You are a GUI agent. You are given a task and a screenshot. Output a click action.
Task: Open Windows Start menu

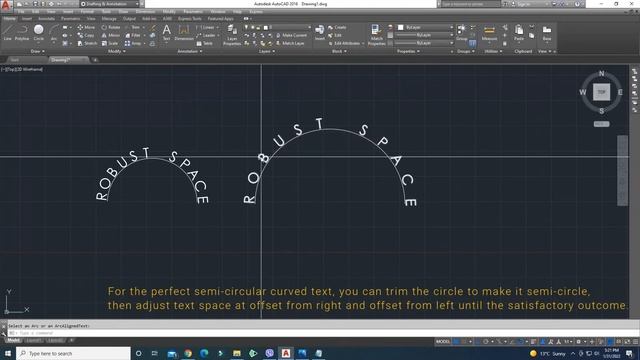[x=8, y=353]
